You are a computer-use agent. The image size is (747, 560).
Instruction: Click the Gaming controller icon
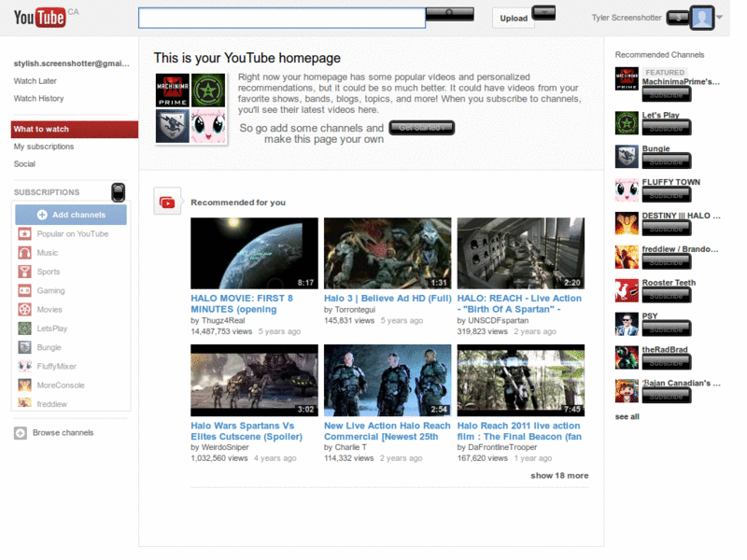(24, 290)
